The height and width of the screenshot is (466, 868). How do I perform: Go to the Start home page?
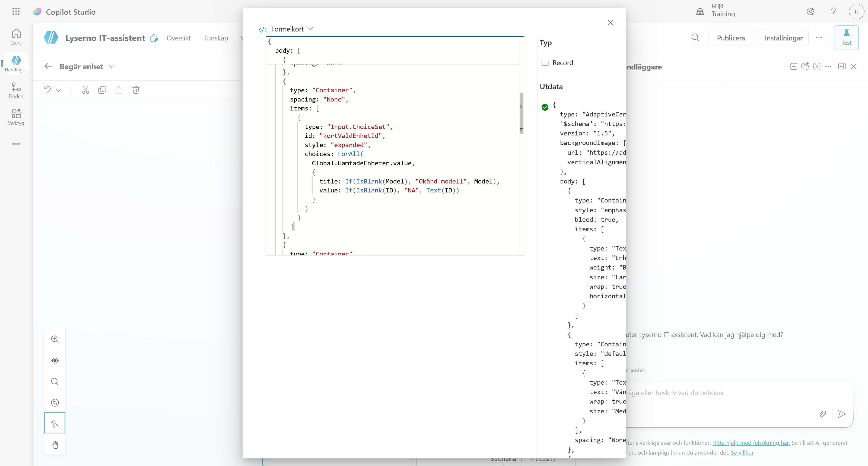[x=16, y=37]
